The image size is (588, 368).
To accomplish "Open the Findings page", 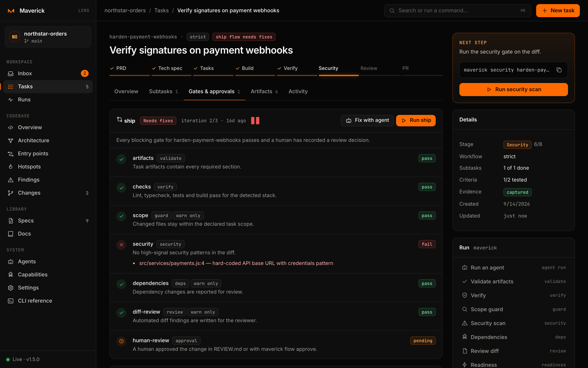I will [48, 180].
